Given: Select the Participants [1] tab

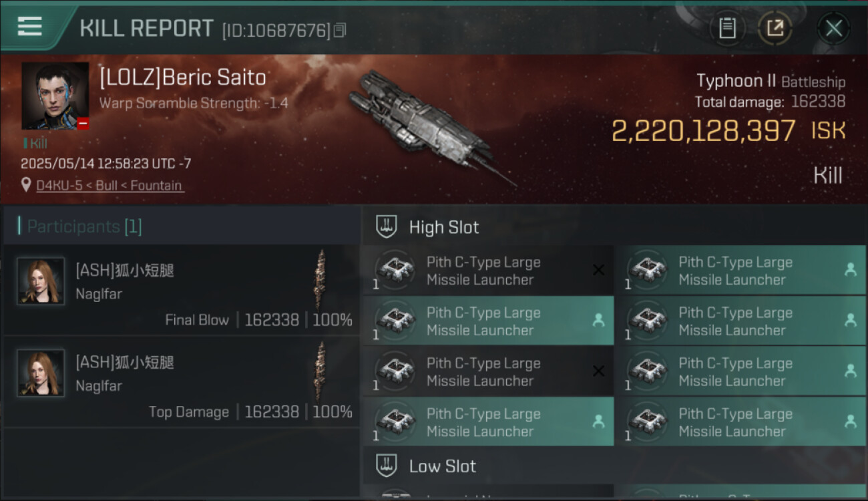Looking at the screenshot, I should pyautogui.click(x=84, y=226).
